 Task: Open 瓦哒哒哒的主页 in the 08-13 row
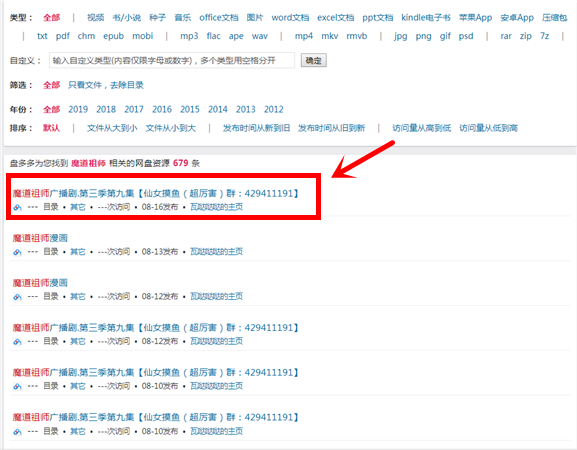[216, 252]
